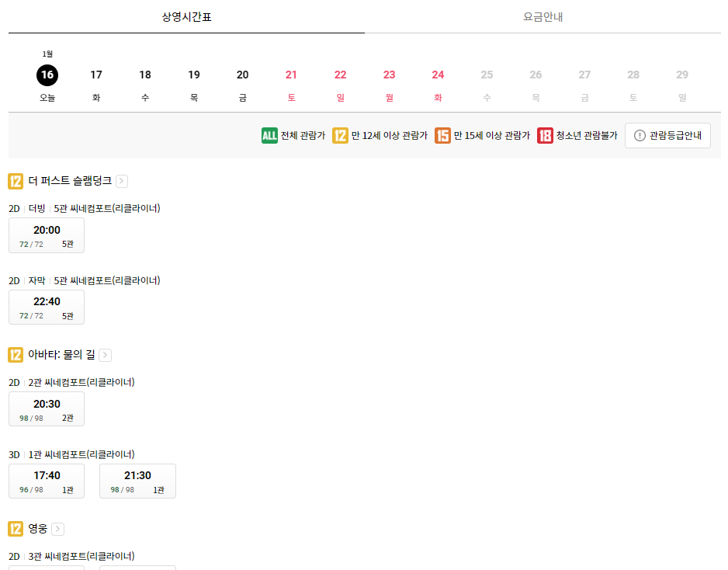Select date 17 화
This screenshot has width=728, height=570.
[96, 85]
